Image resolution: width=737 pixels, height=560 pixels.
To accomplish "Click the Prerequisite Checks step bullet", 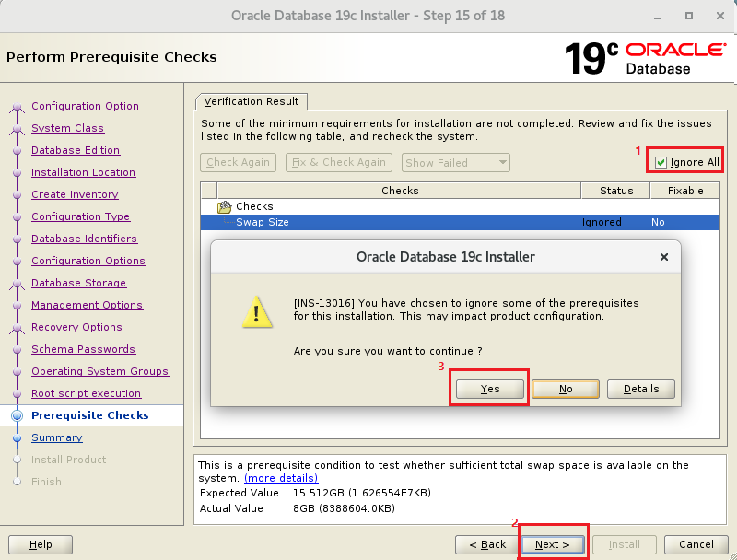I will pos(17,415).
